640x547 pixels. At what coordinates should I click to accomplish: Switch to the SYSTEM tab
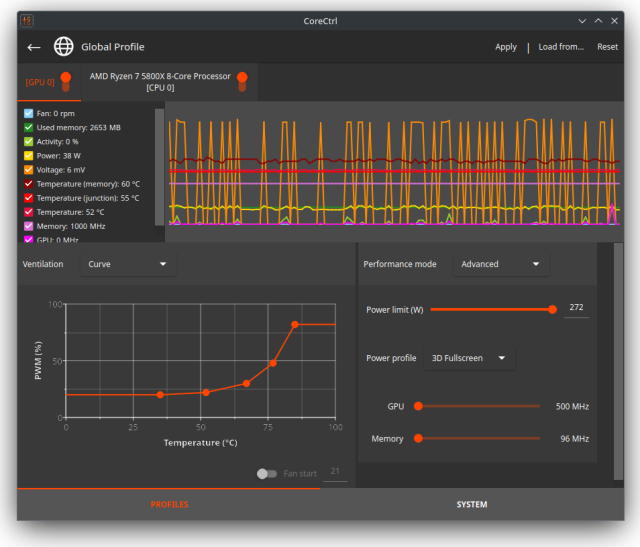(471, 504)
